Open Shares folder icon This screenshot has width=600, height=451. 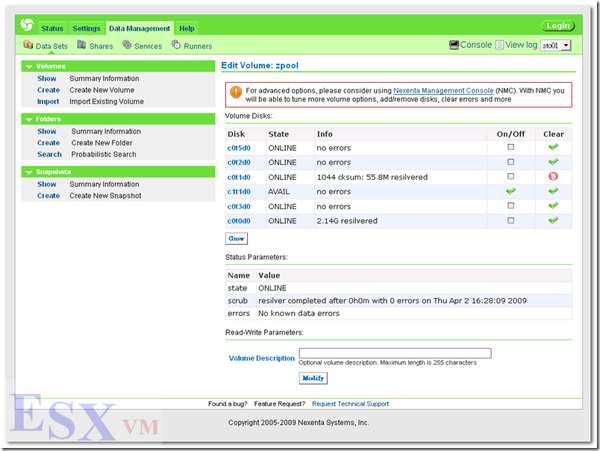pos(82,45)
